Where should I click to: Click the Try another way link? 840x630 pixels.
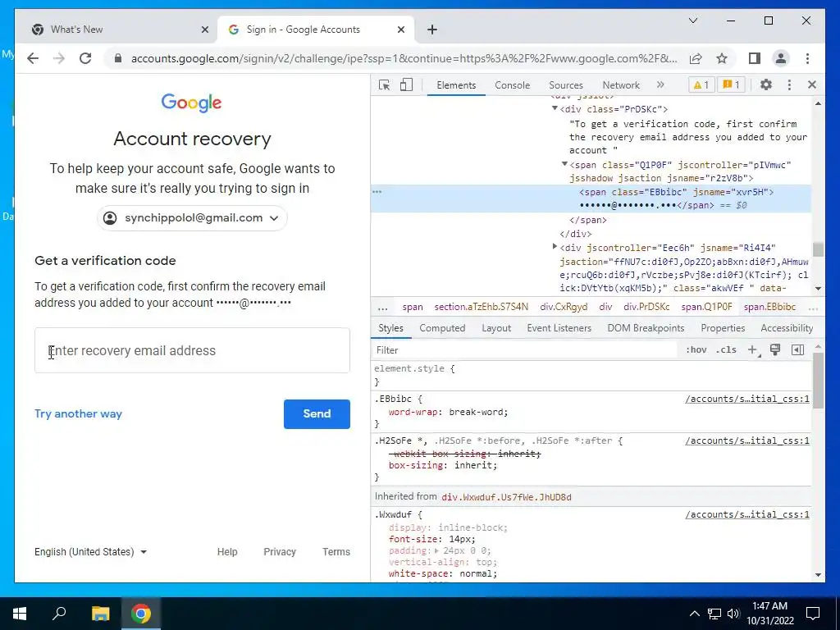[78, 413]
